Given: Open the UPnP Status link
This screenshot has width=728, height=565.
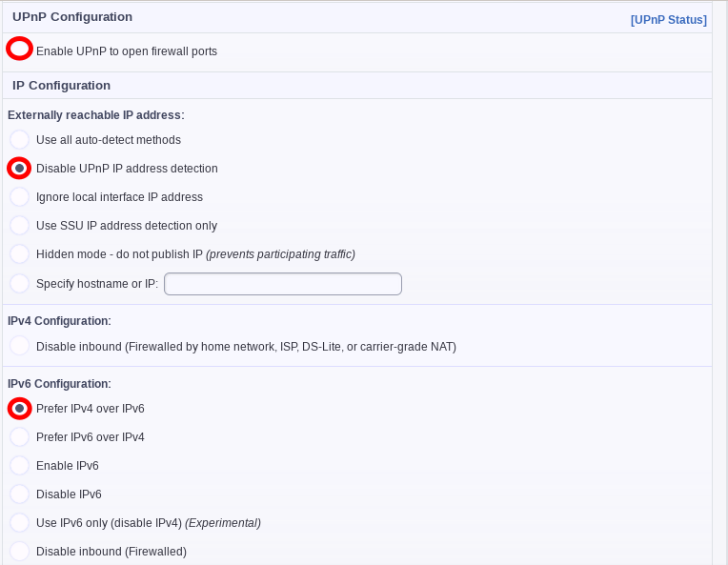Looking at the screenshot, I should [x=668, y=19].
